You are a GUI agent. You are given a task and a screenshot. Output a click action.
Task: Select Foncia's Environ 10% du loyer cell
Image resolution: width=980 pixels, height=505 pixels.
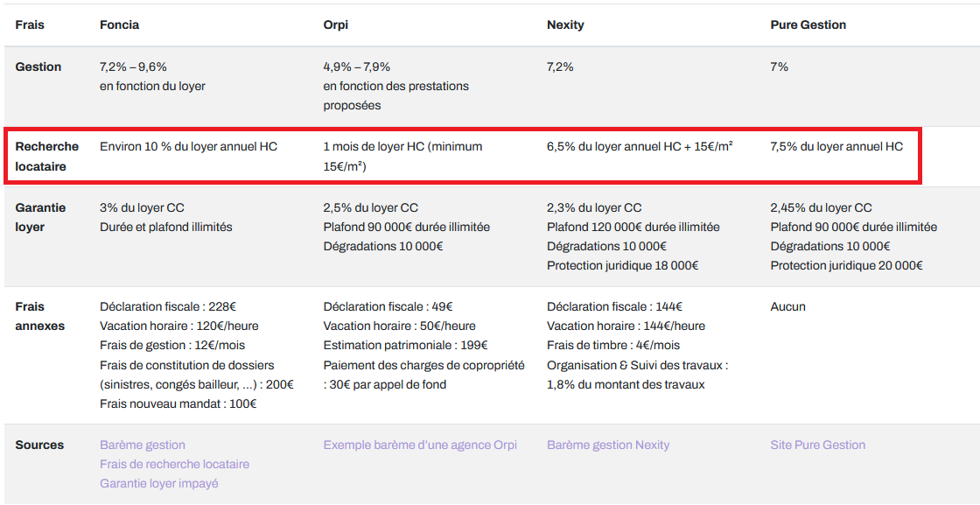pos(186,146)
